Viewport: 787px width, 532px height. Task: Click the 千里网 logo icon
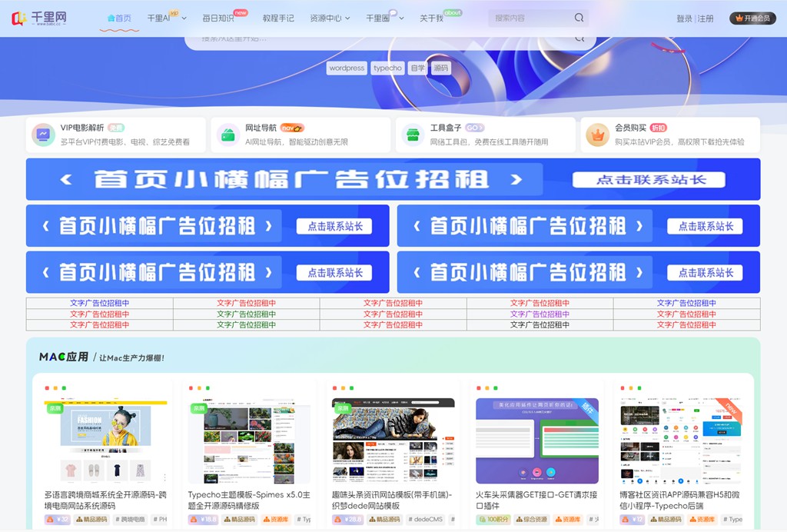(19, 18)
